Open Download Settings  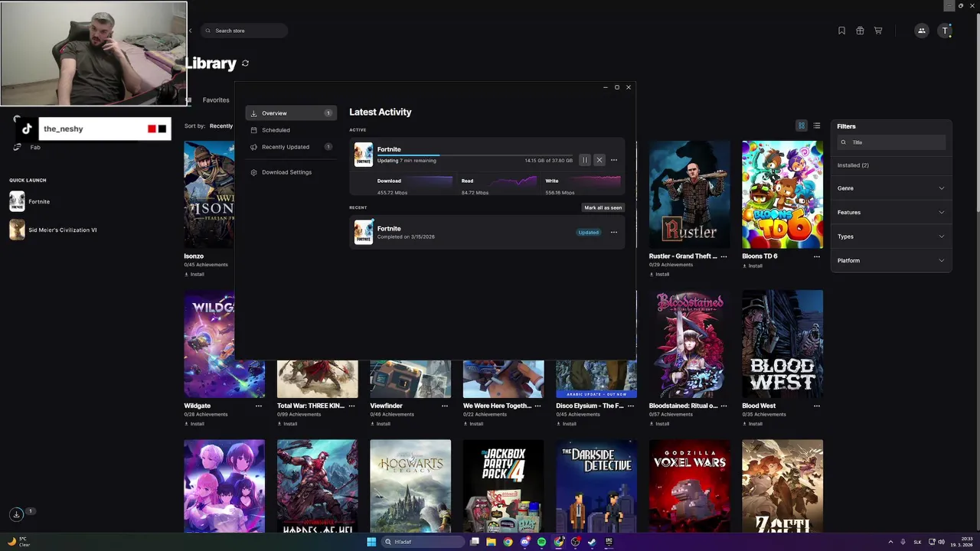(x=291, y=172)
